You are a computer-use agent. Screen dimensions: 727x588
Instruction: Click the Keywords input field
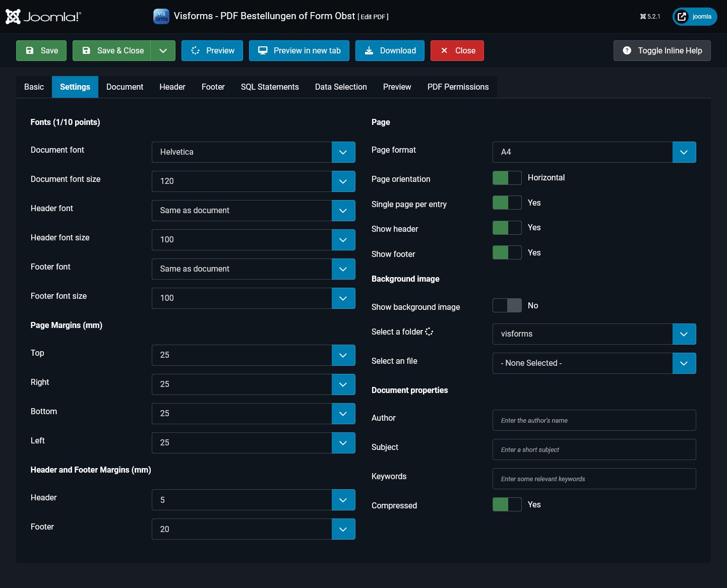click(x=594, y=479)
